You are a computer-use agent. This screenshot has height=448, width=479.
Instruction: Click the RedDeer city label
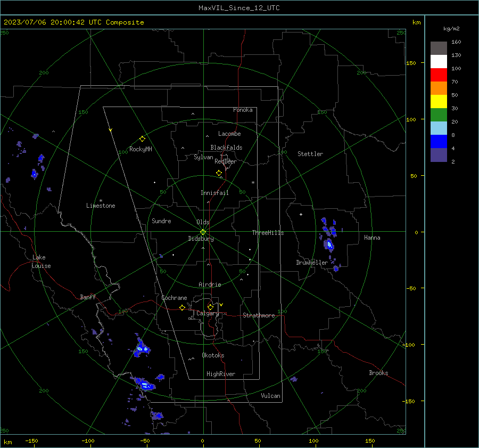tap(226, 161)
